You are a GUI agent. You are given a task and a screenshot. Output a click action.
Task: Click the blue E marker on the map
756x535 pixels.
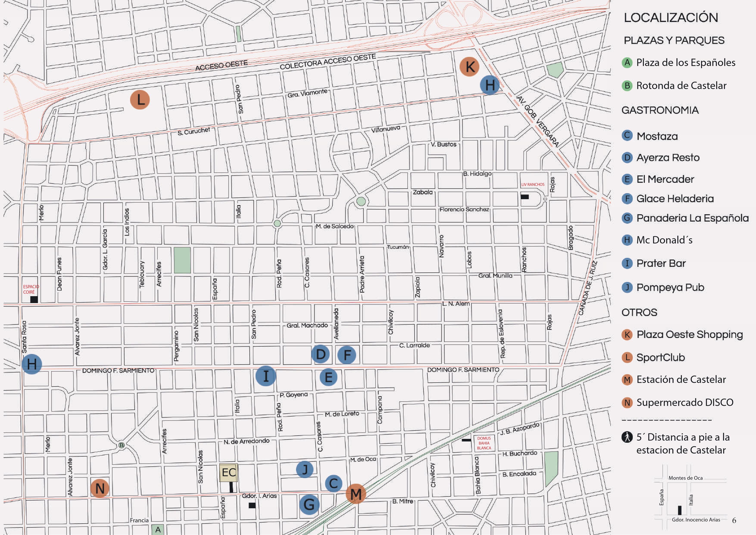click(x=329, y=377)
